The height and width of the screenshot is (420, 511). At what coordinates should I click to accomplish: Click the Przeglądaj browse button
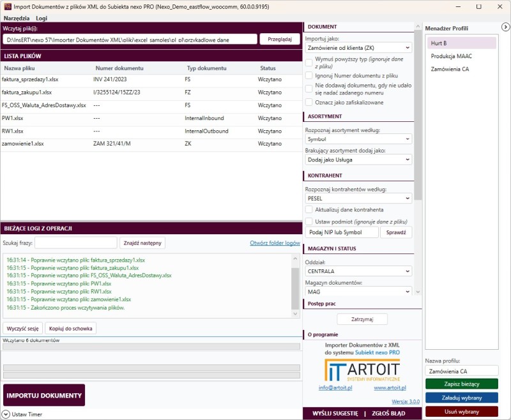pos(280,39)
